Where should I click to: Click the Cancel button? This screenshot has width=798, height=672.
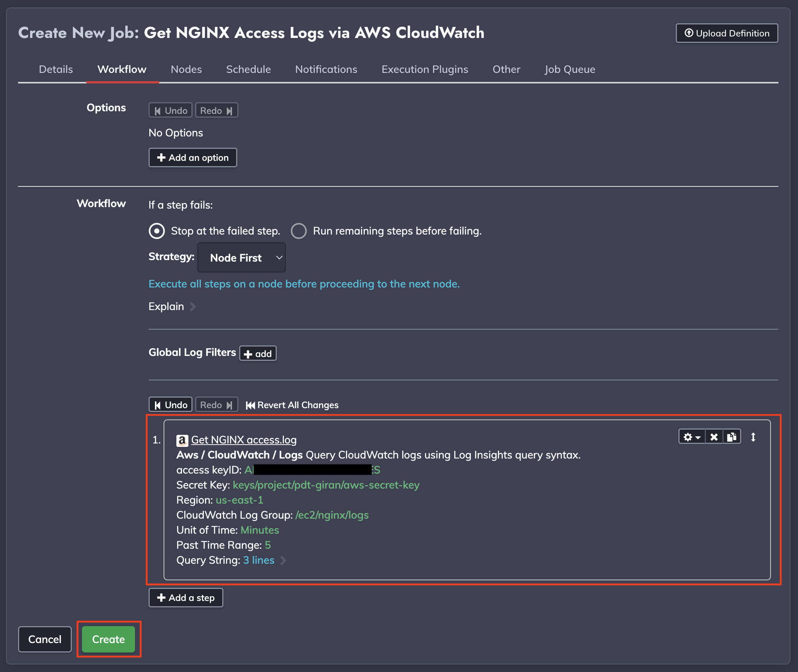[x=45, y=639]
